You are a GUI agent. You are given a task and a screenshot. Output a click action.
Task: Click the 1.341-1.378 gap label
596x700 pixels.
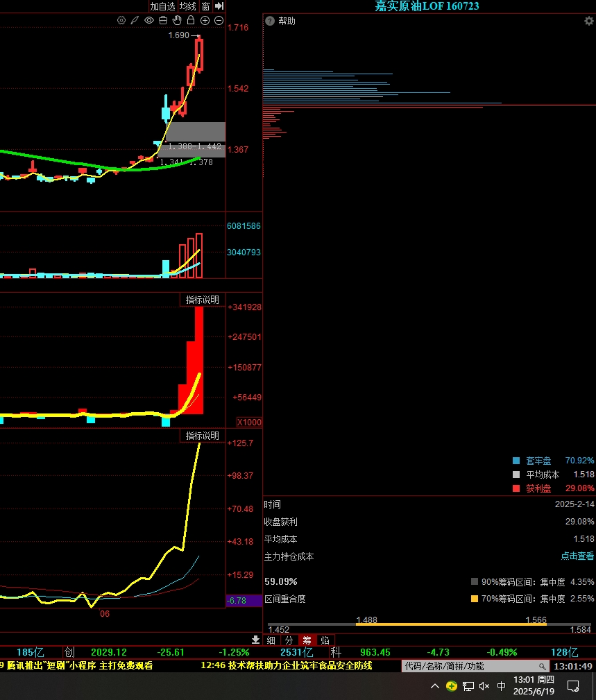pyautogui.click(x=186, y=162)
